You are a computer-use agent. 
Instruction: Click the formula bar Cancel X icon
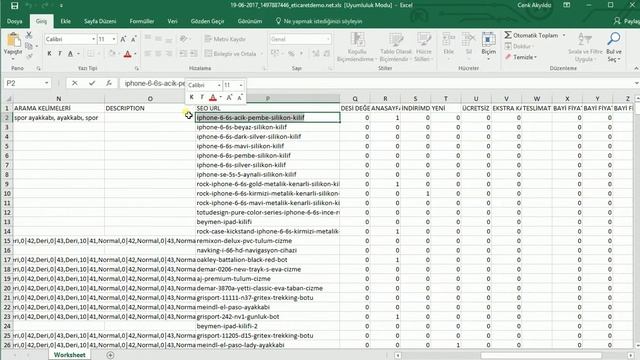pos(75,83)
